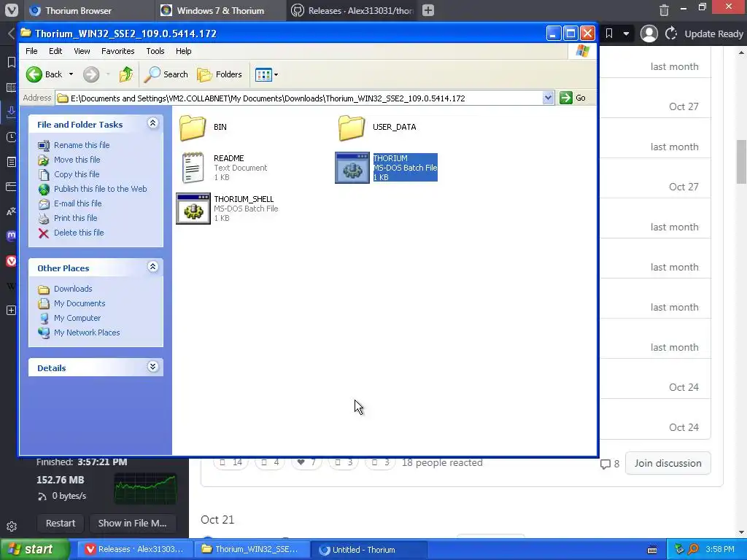The image size is (747, 560).
Task: Select the Windows 7 & Thorium tab
Action: pyautogui.click(x=220, y=10)
